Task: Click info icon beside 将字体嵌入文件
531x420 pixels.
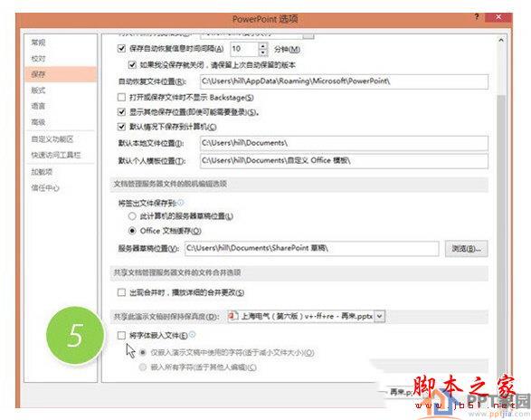Action: [193, 335]
